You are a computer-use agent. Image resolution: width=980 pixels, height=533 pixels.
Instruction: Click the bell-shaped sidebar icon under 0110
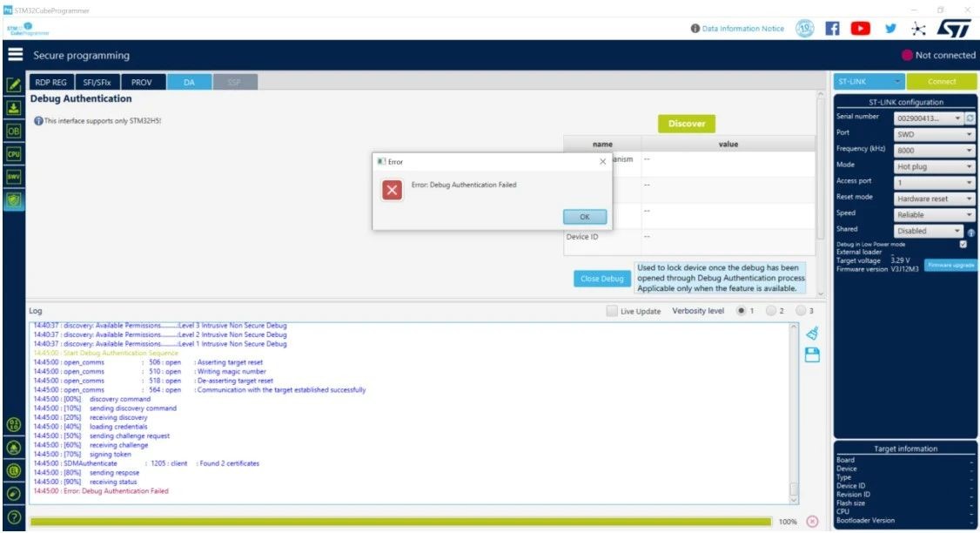[14, 448]
